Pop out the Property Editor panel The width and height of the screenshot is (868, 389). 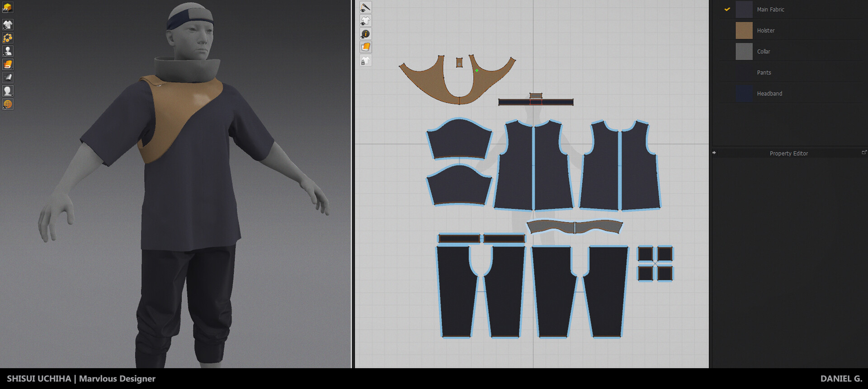864,153
